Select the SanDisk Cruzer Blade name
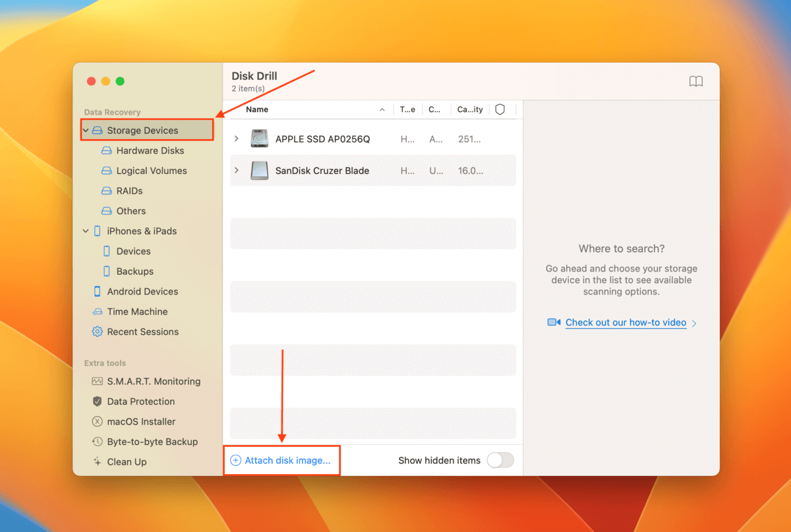The image size is (791, 532). (322, 171)
